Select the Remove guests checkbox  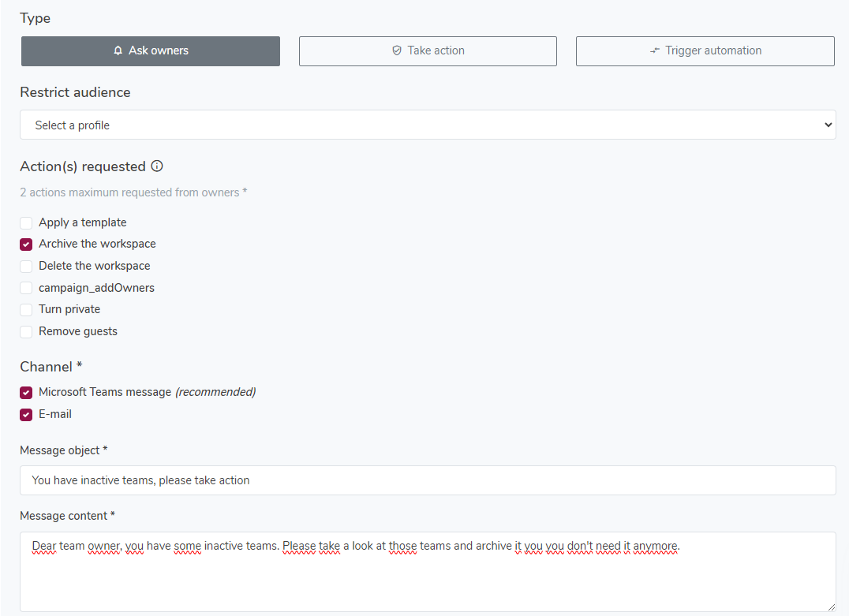point(25,331)
